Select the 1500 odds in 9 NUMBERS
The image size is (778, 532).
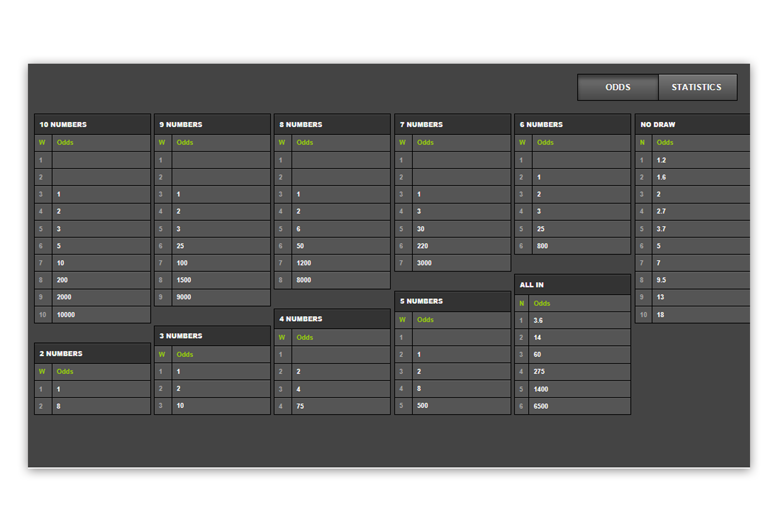(221, 280)
